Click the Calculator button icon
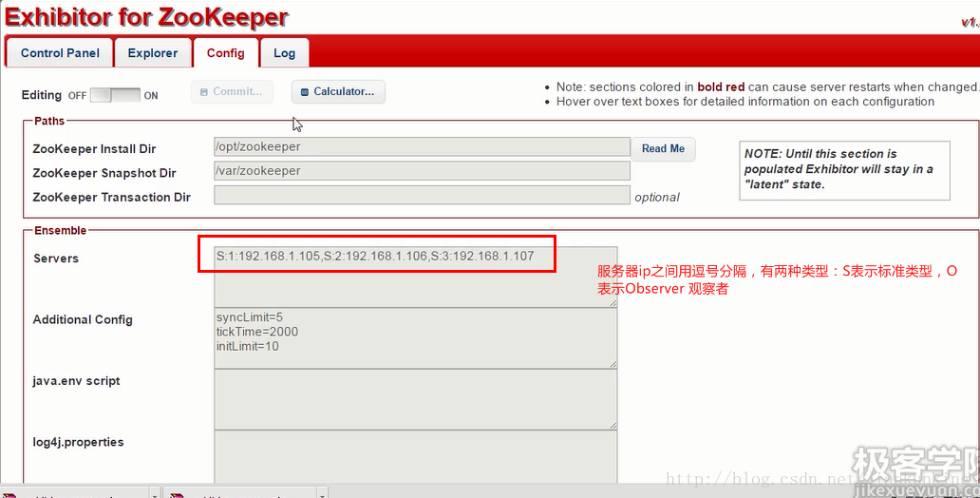Viewport: 980px width, 498px height. (x=305, y=92)
